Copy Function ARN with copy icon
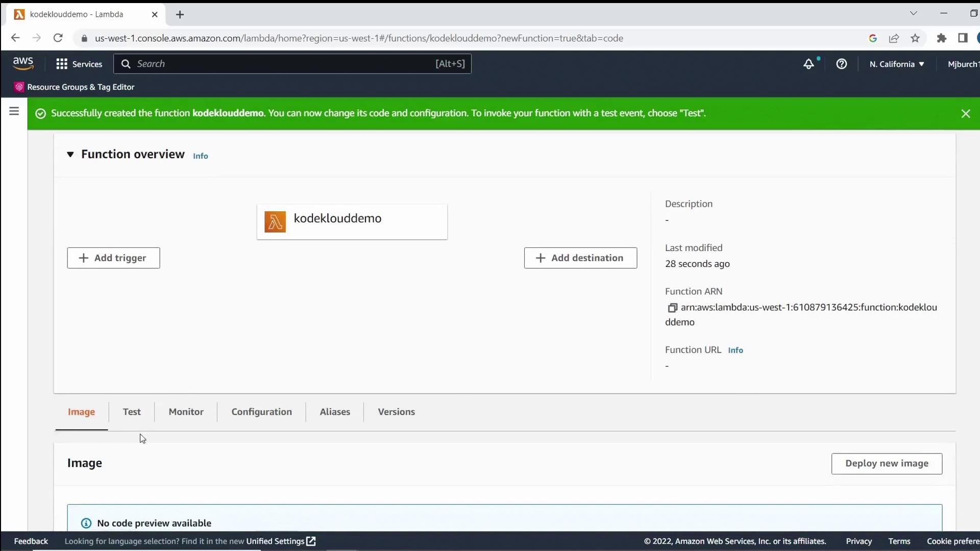The image size is (980, 551). point(672,308)
